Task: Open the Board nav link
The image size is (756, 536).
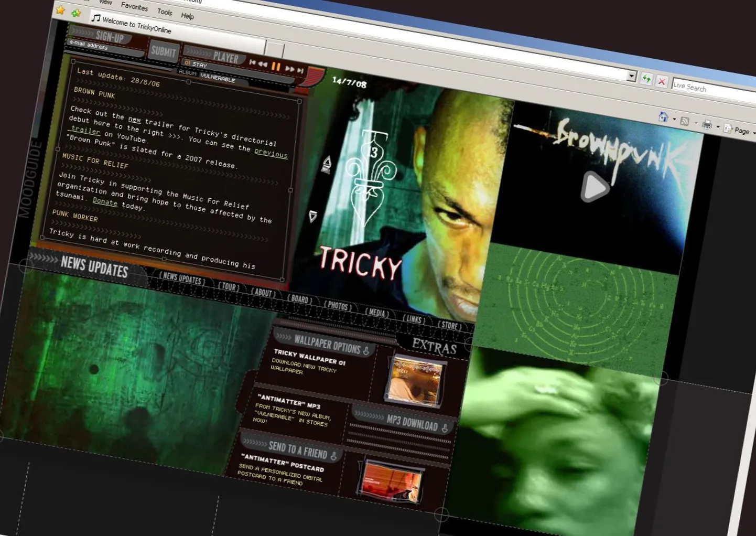Action: pyautogui.click(x=299, y=299)
